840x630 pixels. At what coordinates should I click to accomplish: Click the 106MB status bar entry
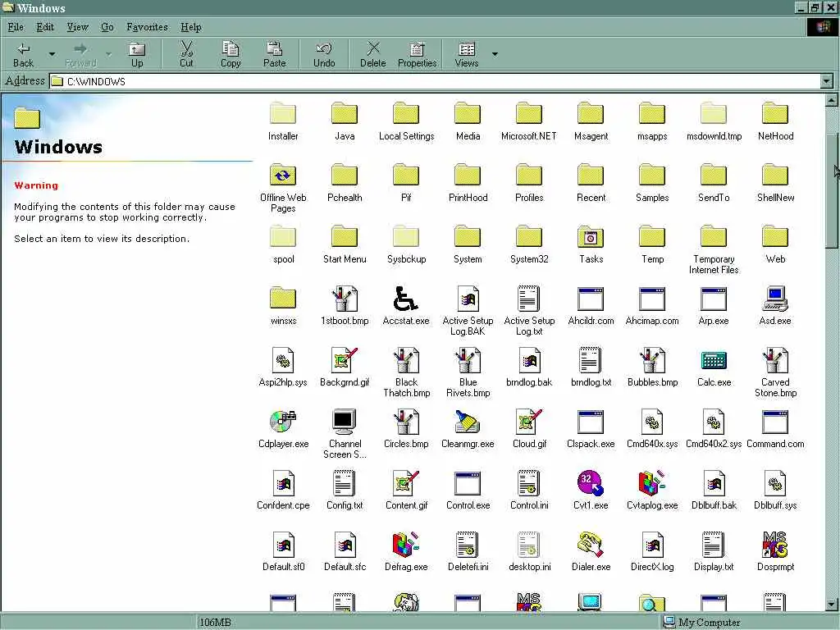coord(215,622)
